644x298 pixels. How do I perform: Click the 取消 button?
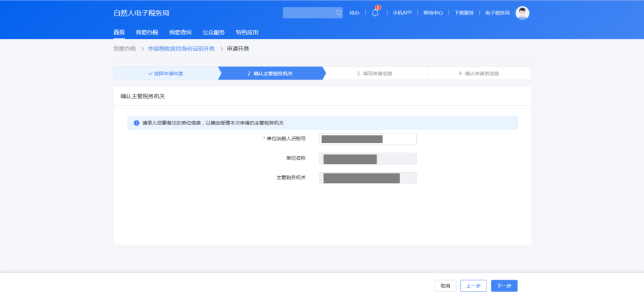(445, 286)
